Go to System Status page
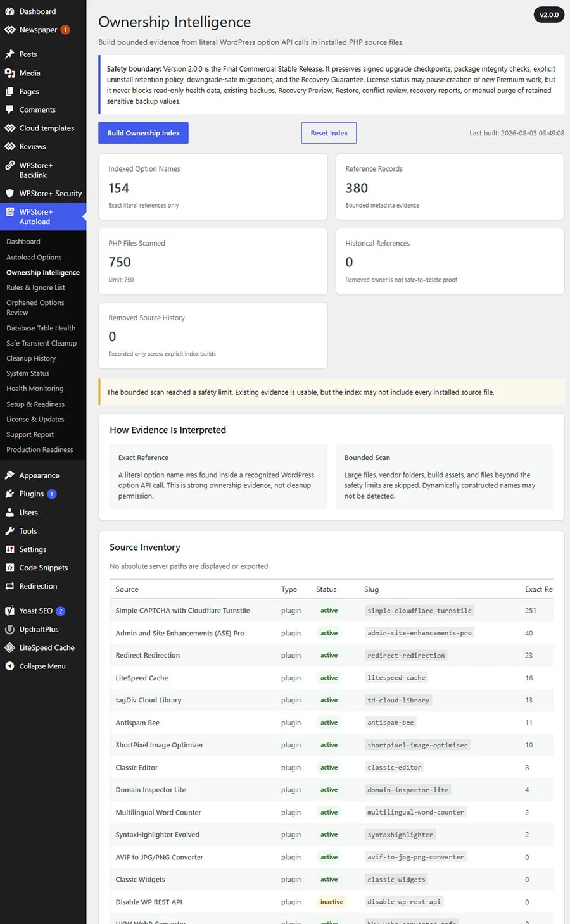This screenshot has width=570, height=924. coord(28,374)
